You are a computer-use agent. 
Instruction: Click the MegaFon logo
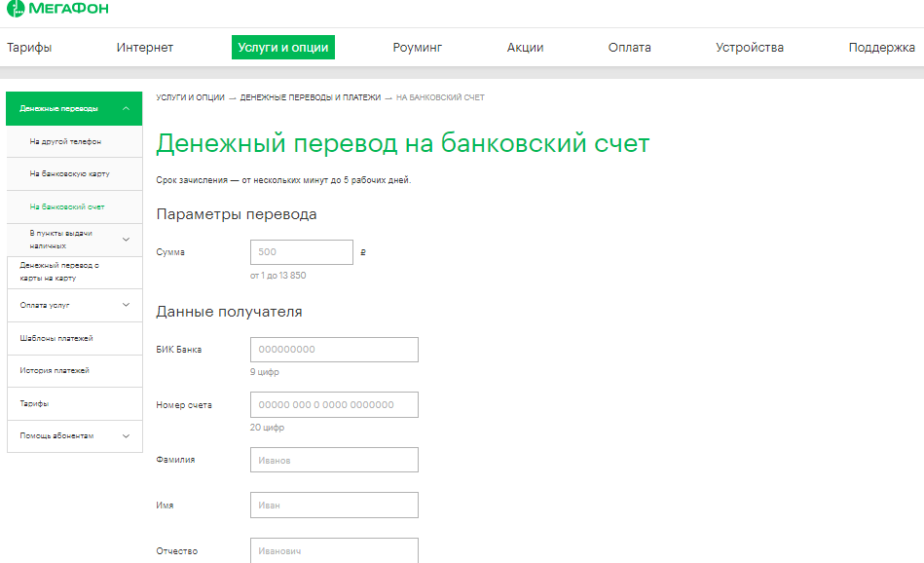[x=57, y=10]
